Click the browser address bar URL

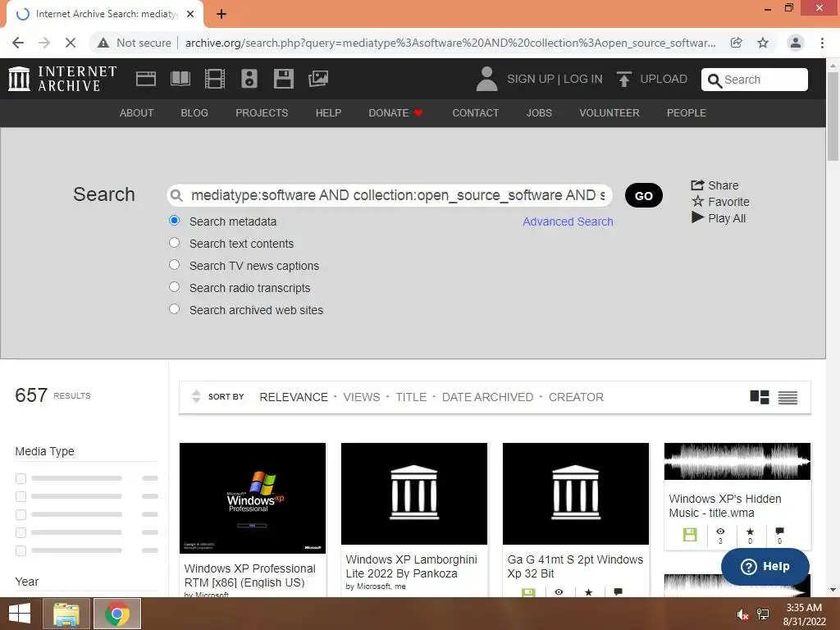(x=450, y=43)
